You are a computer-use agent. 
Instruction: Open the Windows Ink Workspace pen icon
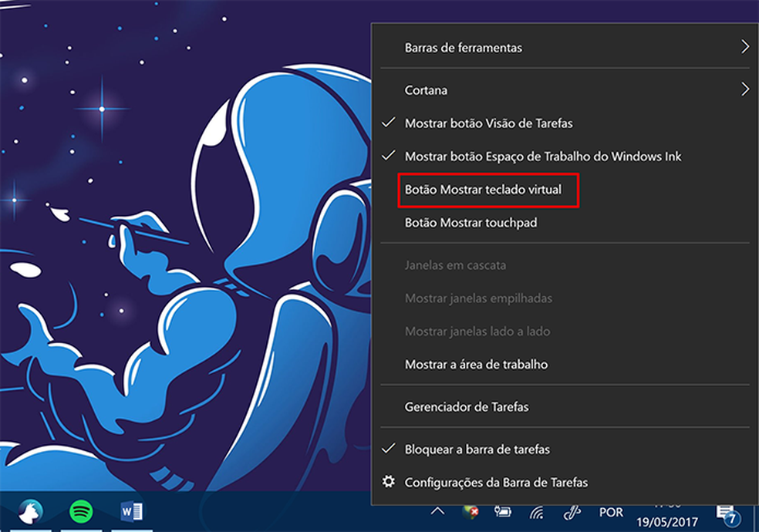tap(572, 512)
